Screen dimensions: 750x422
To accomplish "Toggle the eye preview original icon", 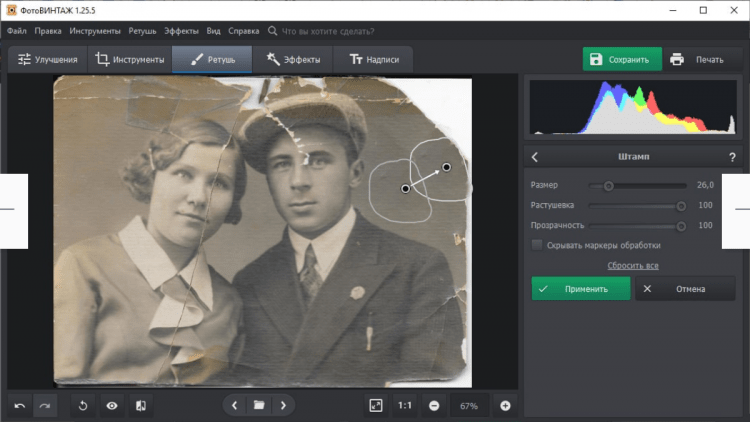I will point(112,406).
